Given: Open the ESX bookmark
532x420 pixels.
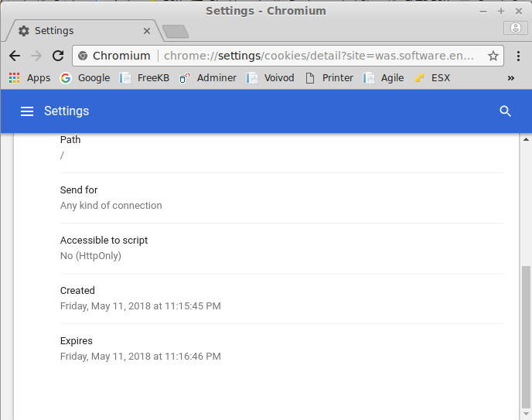Looking at the screenshot, I should 432,78.
